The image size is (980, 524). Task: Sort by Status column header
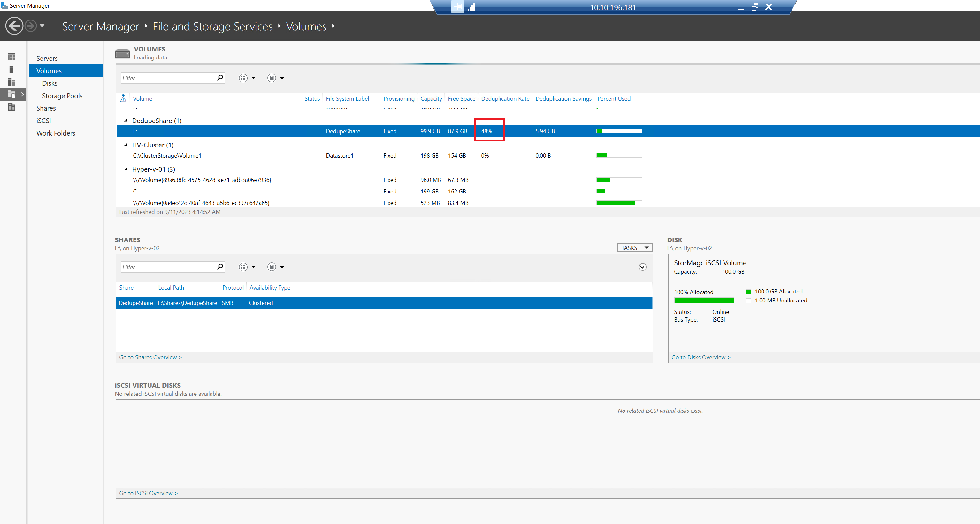coord(312,99)
